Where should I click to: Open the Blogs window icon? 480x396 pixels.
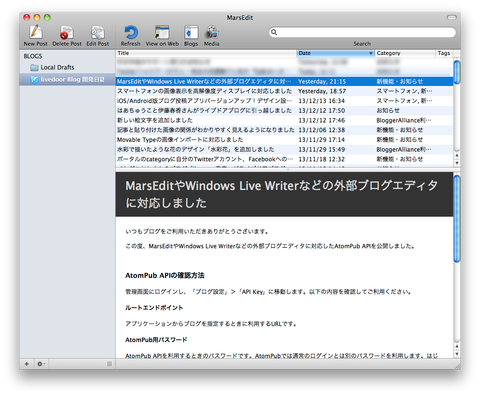coord(191,35)
